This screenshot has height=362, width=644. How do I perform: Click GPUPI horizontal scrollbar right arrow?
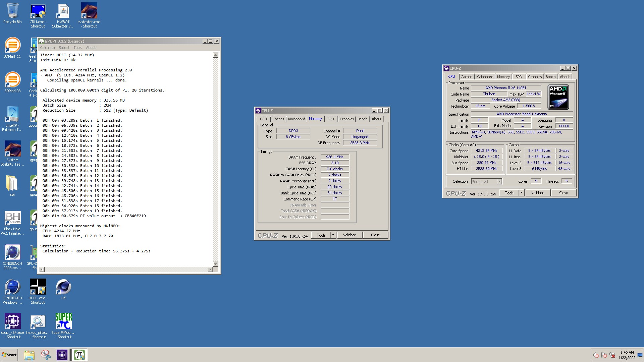[x=210, y=269]
